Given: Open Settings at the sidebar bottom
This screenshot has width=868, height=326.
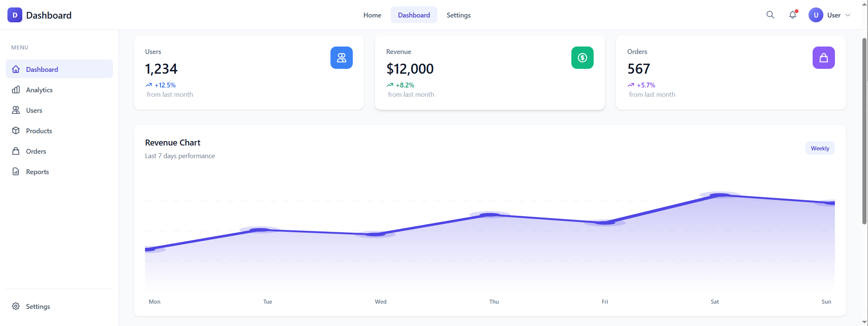Looking at the screenshot, I should (x=59, y=306).
